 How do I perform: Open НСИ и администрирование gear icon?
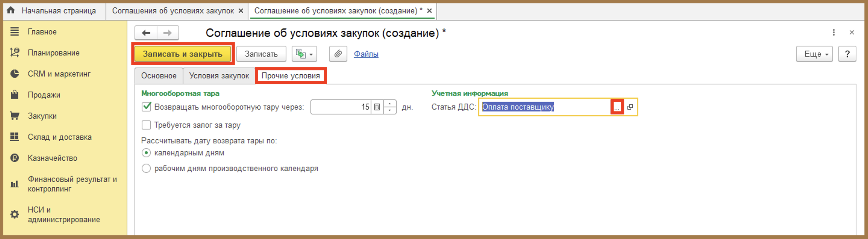tap(14, 214)
